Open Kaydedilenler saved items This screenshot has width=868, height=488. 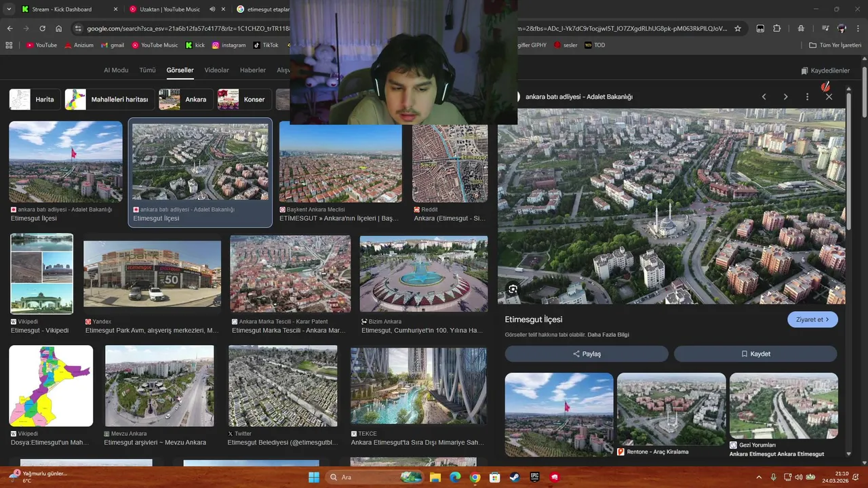pyautogui.click(x=825, y=70)
